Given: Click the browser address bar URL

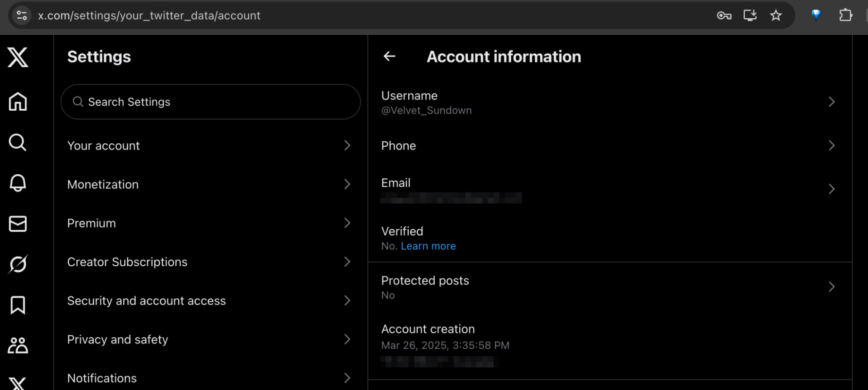Looking at the screenshot, I should pyautogui.click(x=149, y=16).
